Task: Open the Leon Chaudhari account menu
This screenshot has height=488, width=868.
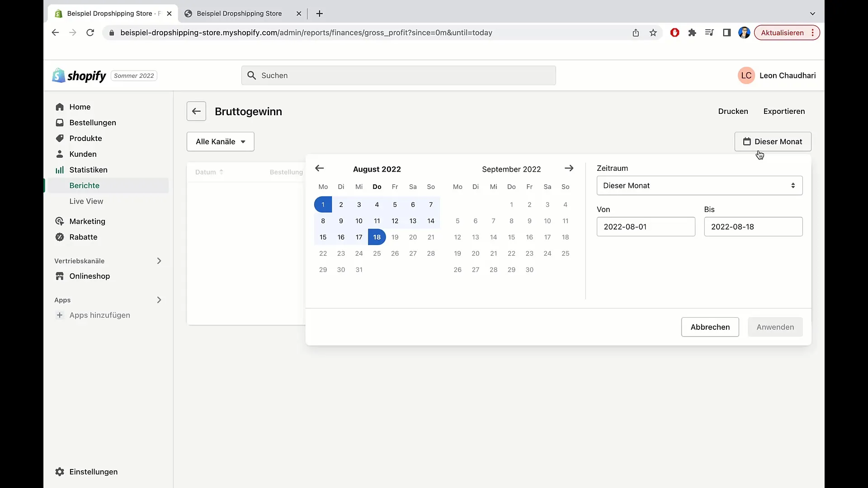Action: click(x=777, y=75)
